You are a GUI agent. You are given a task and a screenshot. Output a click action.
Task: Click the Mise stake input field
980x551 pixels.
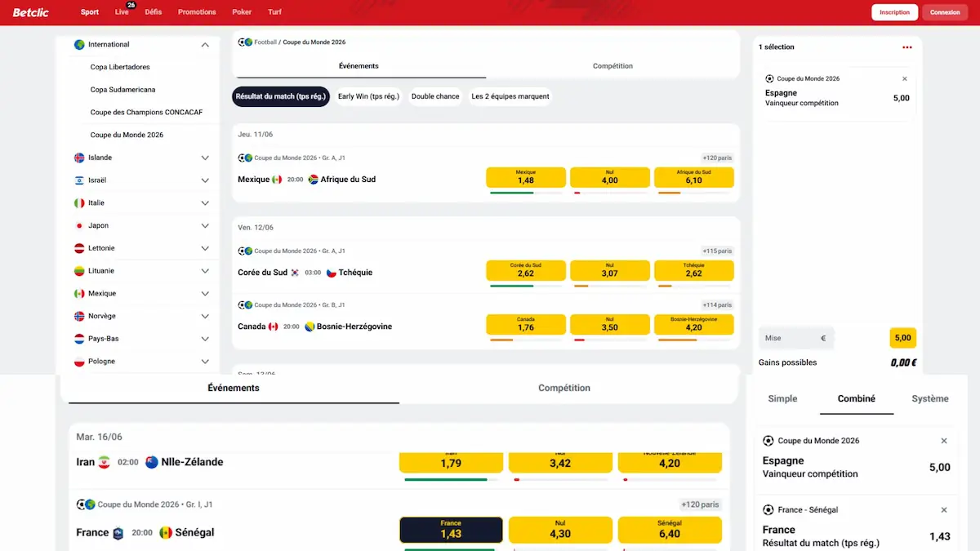point(796,338)
